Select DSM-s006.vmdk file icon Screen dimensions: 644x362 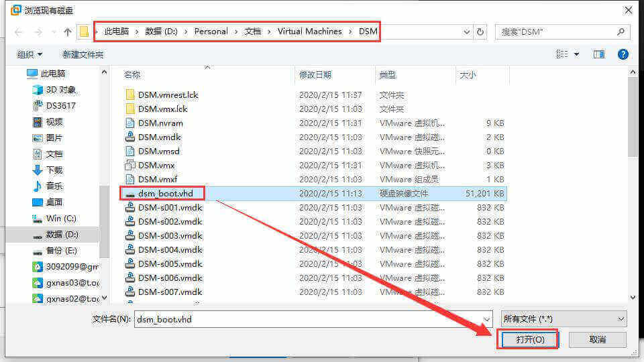coord(129,278)
